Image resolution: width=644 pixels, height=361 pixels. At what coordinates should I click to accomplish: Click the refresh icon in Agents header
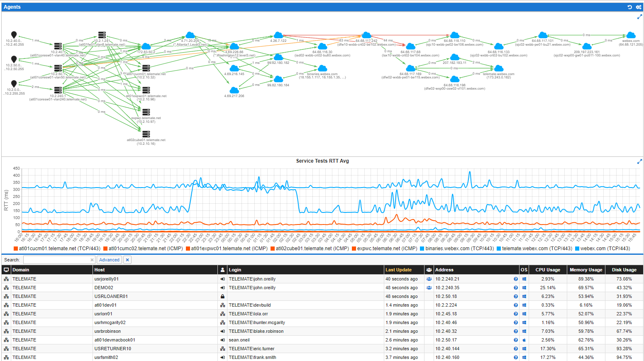click(x=629, y=7)
